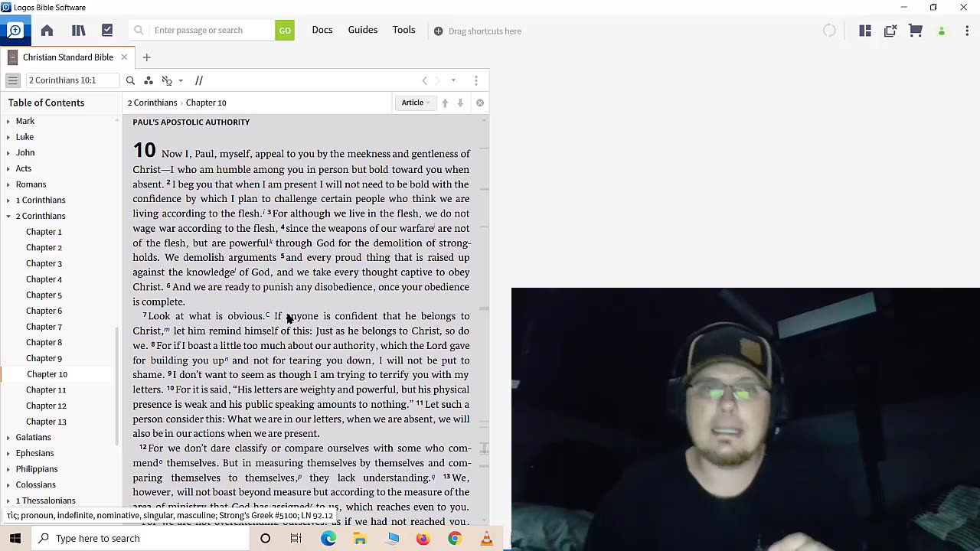The image size is (980, 551).
Task: Switch to Christian Standard Bible tab
Action: 67,57
